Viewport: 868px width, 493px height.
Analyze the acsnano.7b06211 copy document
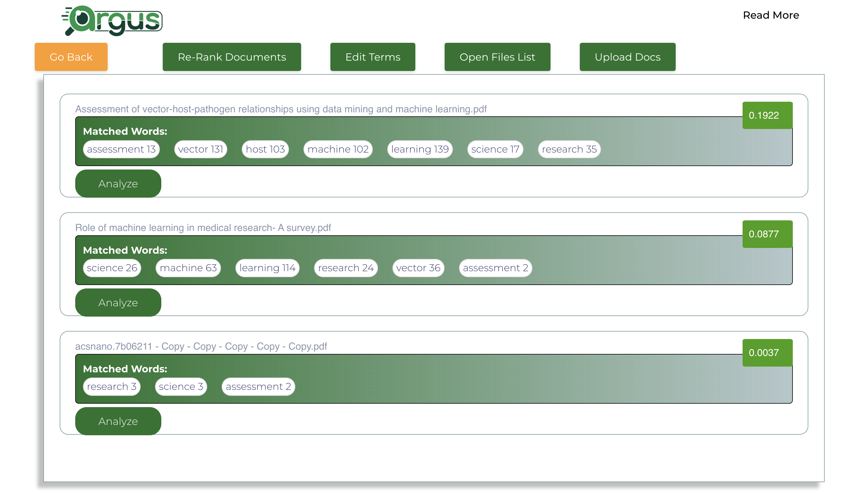(x=118, y=421)
